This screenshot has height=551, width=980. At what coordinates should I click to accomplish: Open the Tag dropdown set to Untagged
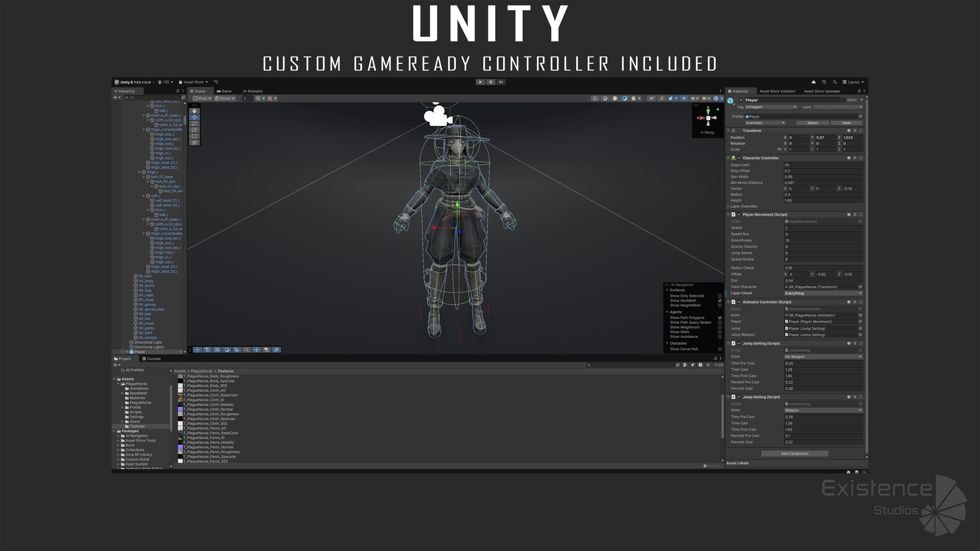tap(771, 107)
